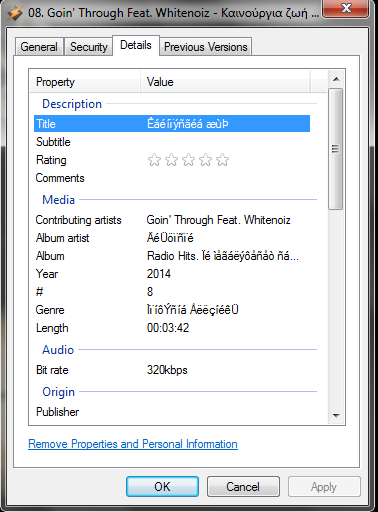Close the properties dialog window
The image size is (378, 512).
click(x=346, y=8)
